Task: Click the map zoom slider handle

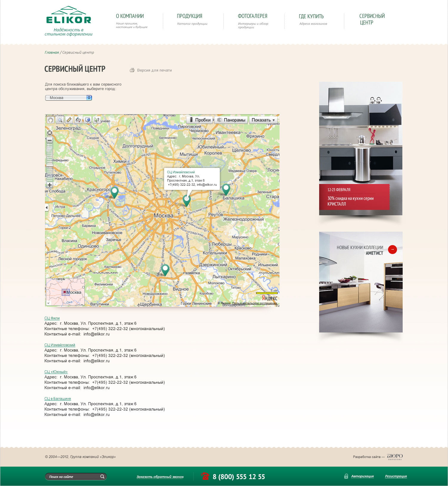Action: tap(50, 165)
